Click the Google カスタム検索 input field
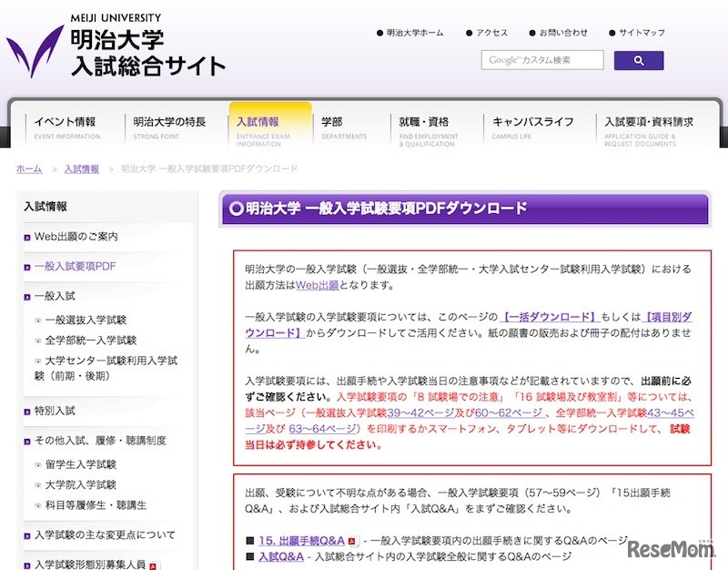This screenshot has height=570, width=728. coord(542,59)
